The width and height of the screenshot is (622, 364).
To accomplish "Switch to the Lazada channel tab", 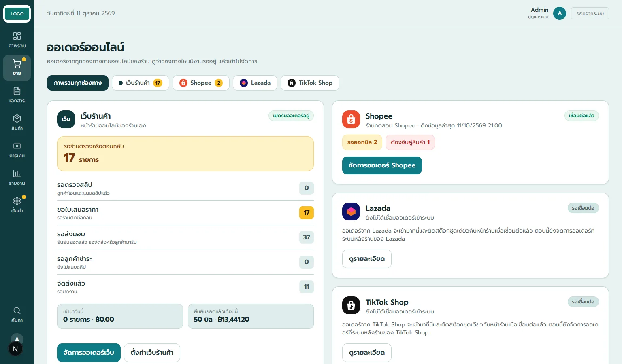I will point(255,83).
